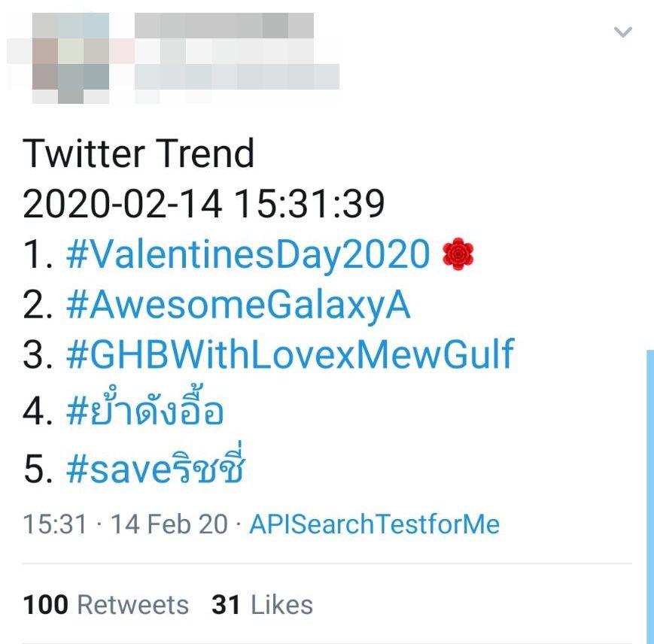Click the red rose emoji icon

458,254
